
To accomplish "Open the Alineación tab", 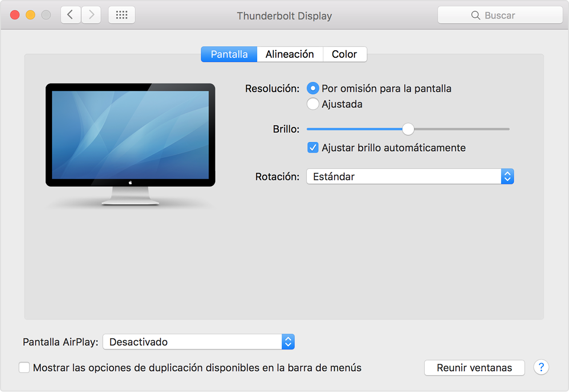I will click(x=289, y=54).
